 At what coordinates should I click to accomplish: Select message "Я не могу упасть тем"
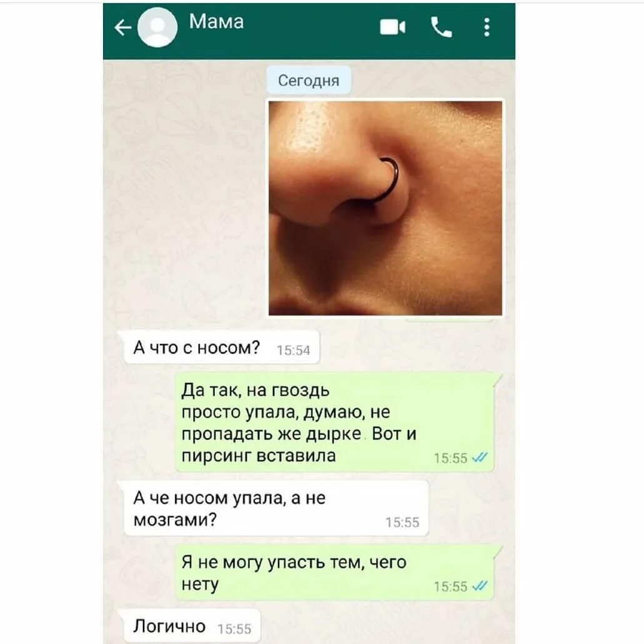335,573
